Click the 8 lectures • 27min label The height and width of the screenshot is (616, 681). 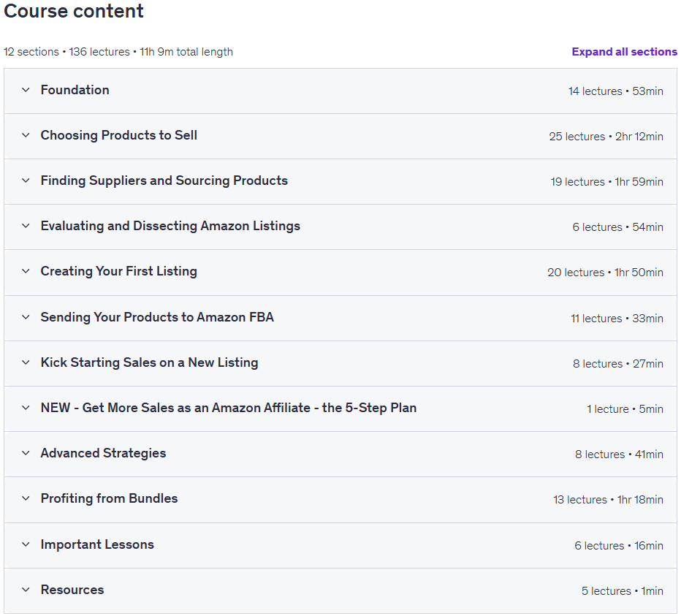tap(618, 364)
